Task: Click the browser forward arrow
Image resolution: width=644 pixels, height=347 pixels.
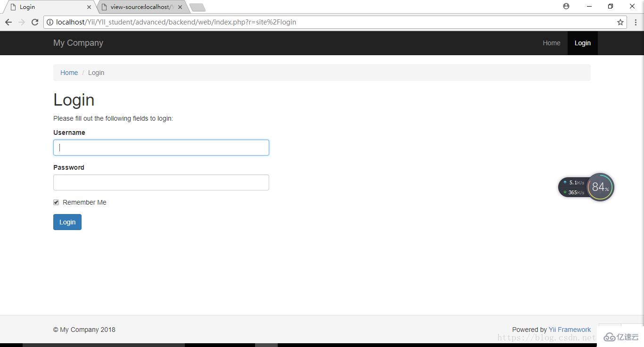Action: (22, 22)
